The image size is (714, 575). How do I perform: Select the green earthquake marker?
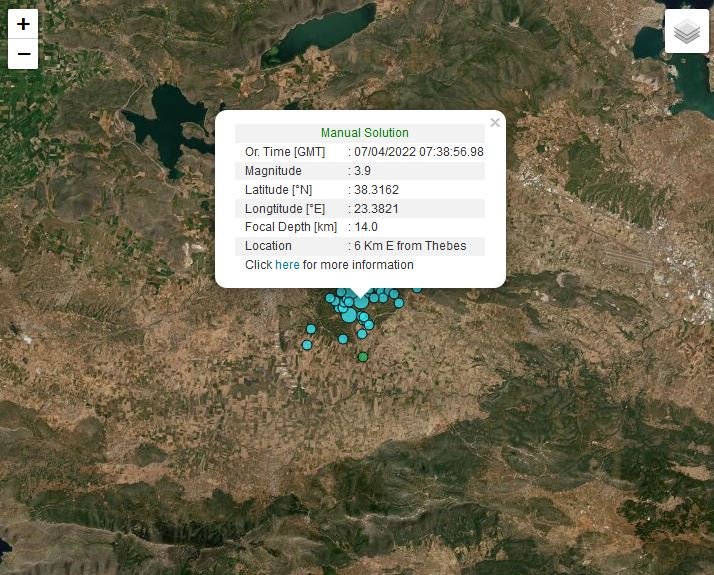[x=363, y=357]
